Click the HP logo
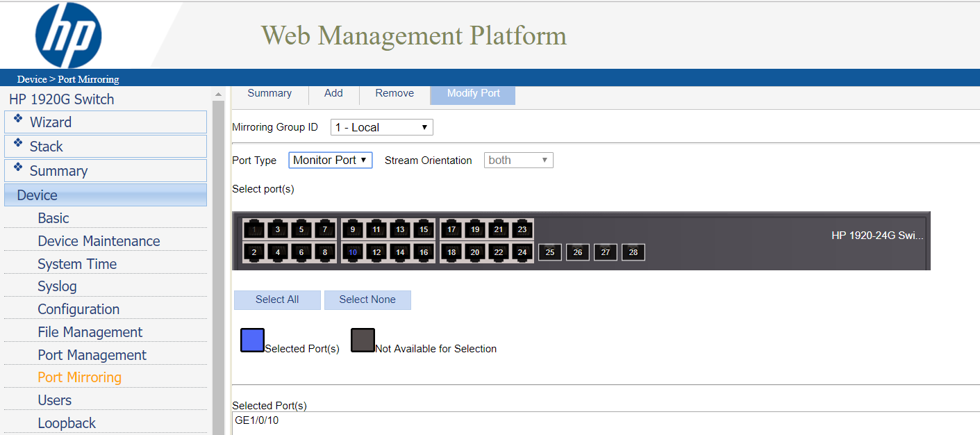980x435 pixels. coord(68,35)
